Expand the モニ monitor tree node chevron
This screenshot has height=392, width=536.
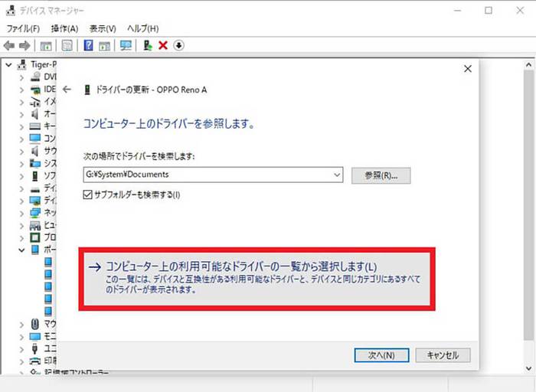tap(21, 337)
